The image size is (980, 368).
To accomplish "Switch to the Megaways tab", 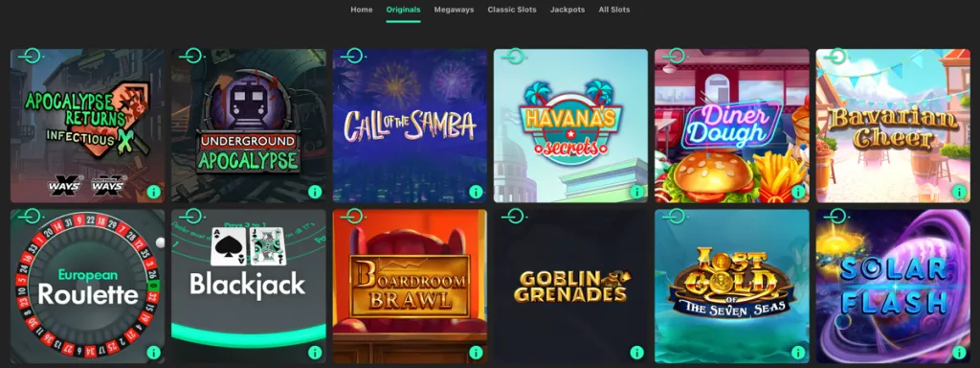I will pos(454,10).
